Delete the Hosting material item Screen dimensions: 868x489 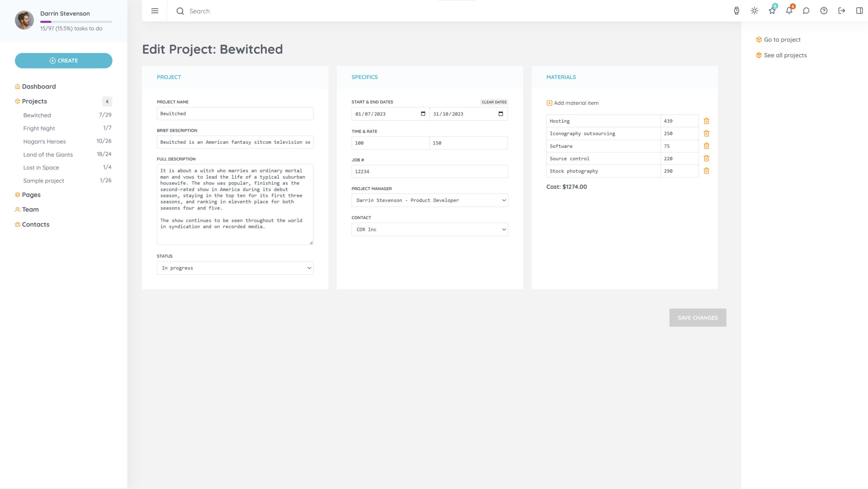[707, 121]
